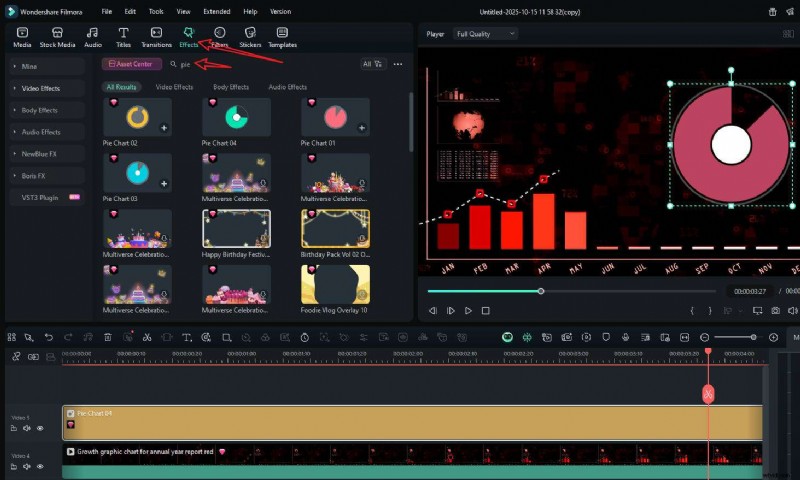Viewport: 800px width, 480px height.
Task: Open the timeline layout grid icon
Action: pos(11,337)
